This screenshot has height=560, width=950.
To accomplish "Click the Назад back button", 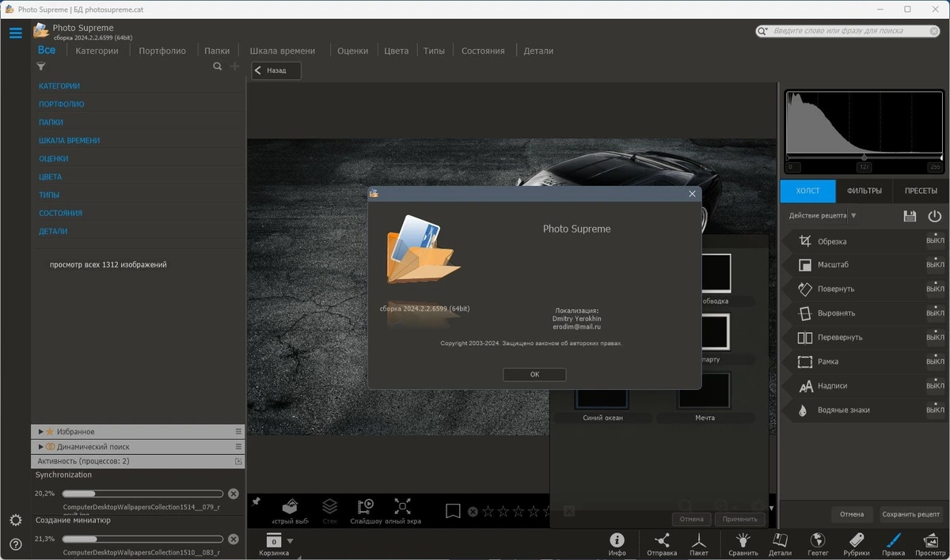I will click(276, 70).
